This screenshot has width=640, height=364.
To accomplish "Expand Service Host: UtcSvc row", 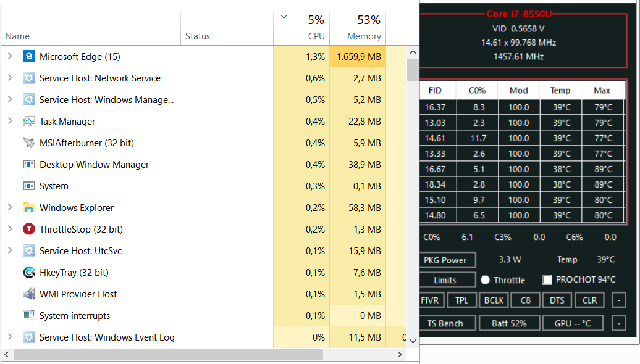I will click(x=11, y=250).
